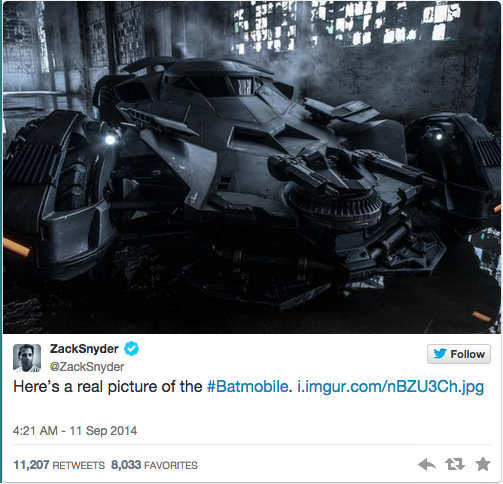503x484 pixels.
Task: Visit the @ZackSnyder handle link
Action: point(87,367)
